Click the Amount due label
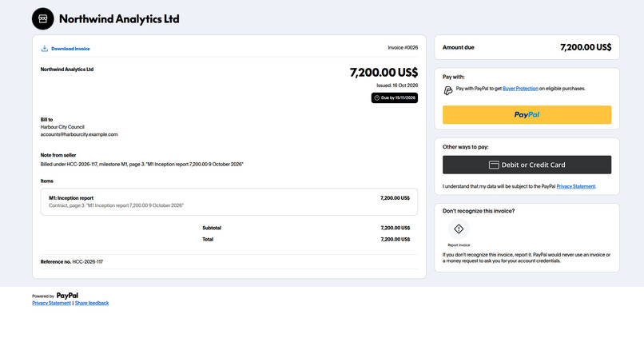This screenshot has width=644, height=362. tap(459, 48)
